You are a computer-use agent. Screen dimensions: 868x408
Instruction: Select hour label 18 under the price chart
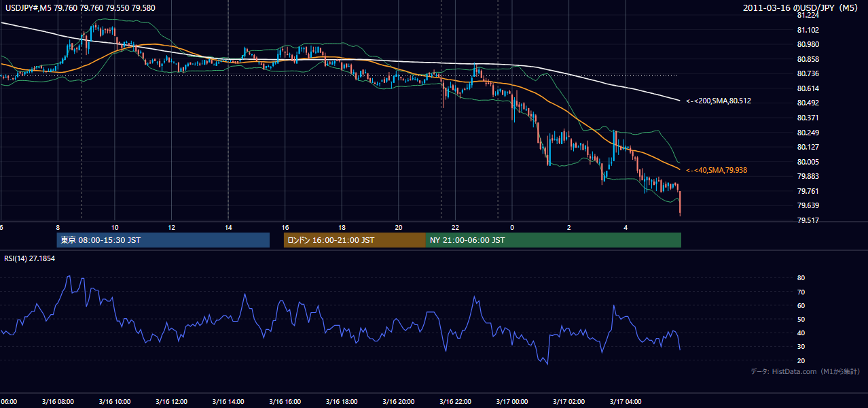pos(342,227)
